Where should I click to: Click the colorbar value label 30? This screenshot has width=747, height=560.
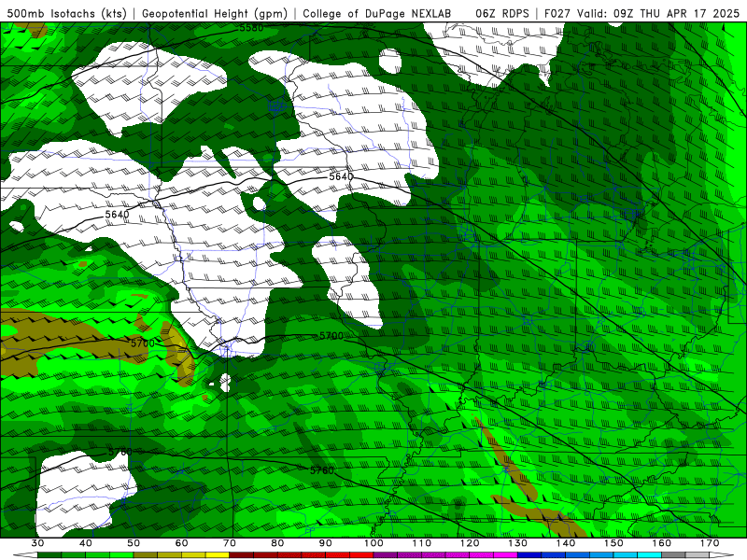click(37, 543)
